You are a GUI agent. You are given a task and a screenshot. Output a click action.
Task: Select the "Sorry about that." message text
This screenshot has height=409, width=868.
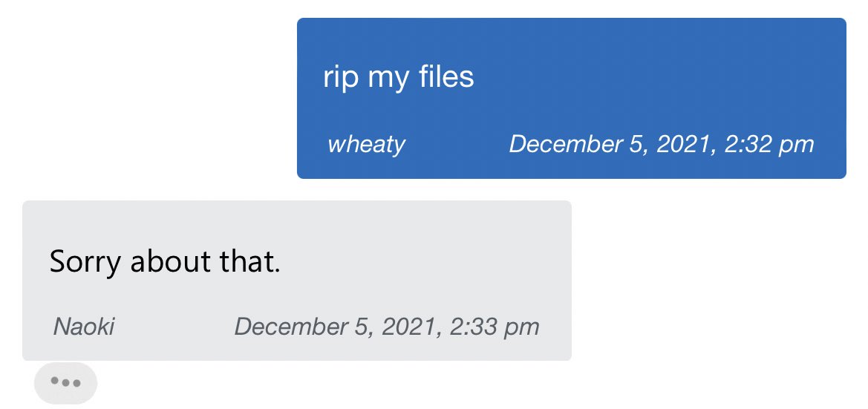pyautogui.click(x=165, y=262)
